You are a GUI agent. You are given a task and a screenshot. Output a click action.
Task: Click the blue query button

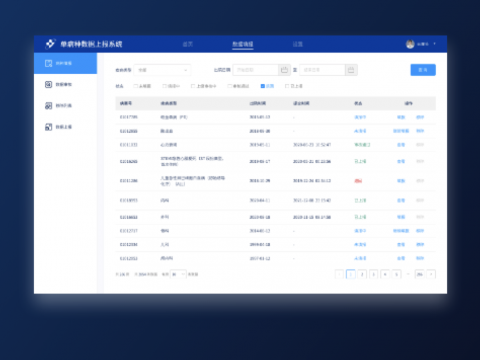pyautogui.click(x=423, y=70)
